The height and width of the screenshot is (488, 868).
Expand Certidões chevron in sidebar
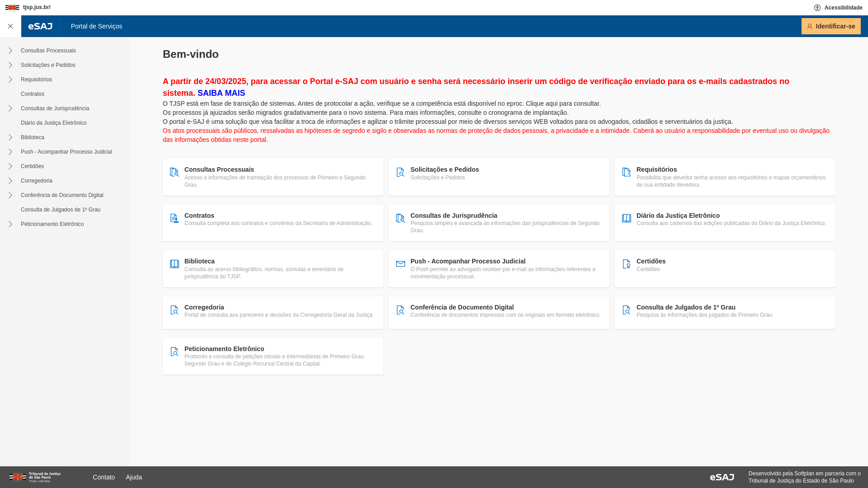pyautogui.click(x=10, y=166)
